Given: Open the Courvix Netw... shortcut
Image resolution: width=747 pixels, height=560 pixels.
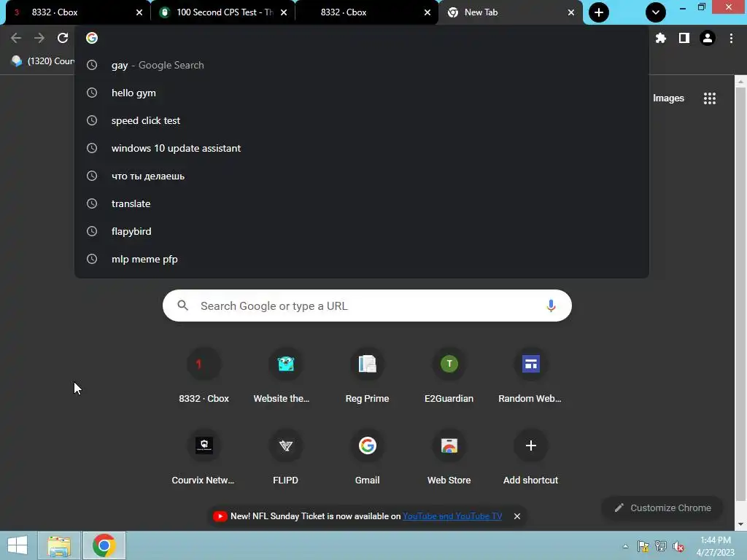Looking at the screenshot, I should pyautogui.click(x=204, y=458).
